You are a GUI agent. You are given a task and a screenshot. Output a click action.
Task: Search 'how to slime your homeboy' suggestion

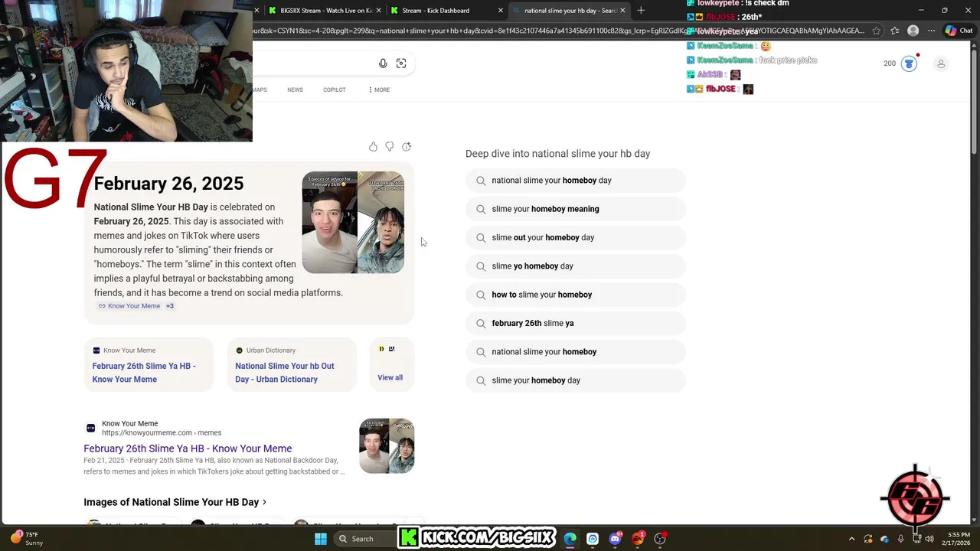point(575,295)
